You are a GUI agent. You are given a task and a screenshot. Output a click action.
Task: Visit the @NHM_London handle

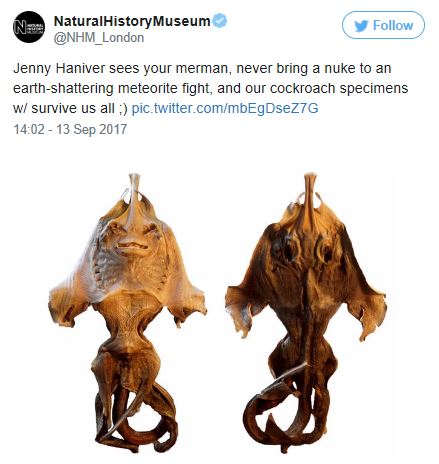[x=99, y=38]
